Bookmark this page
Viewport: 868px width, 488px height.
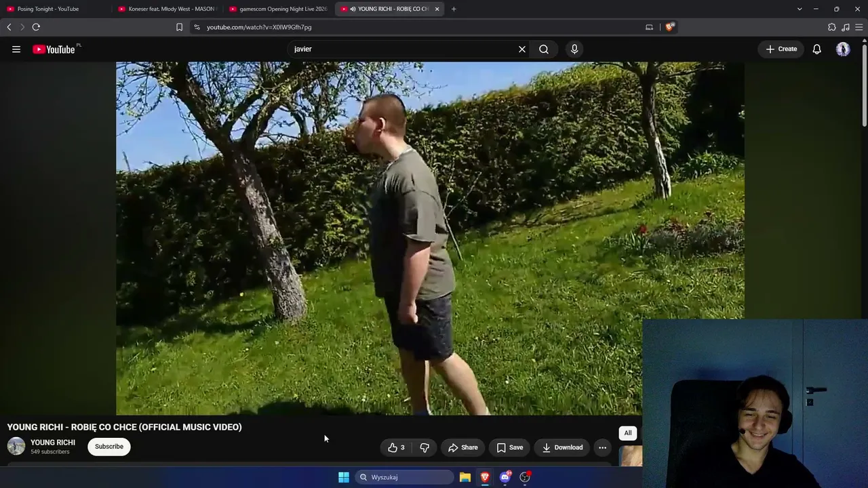point(179,27)
